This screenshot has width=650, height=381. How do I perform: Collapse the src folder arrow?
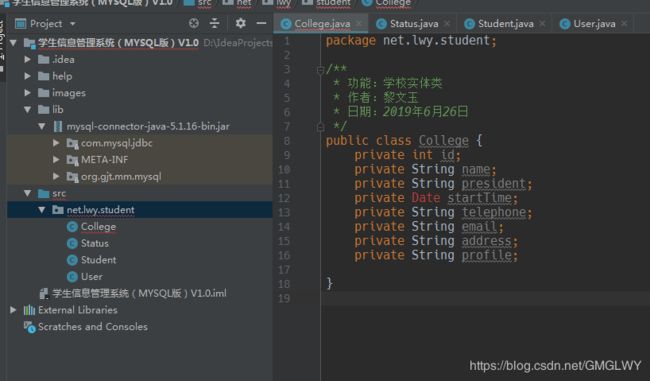click(27, 193)
